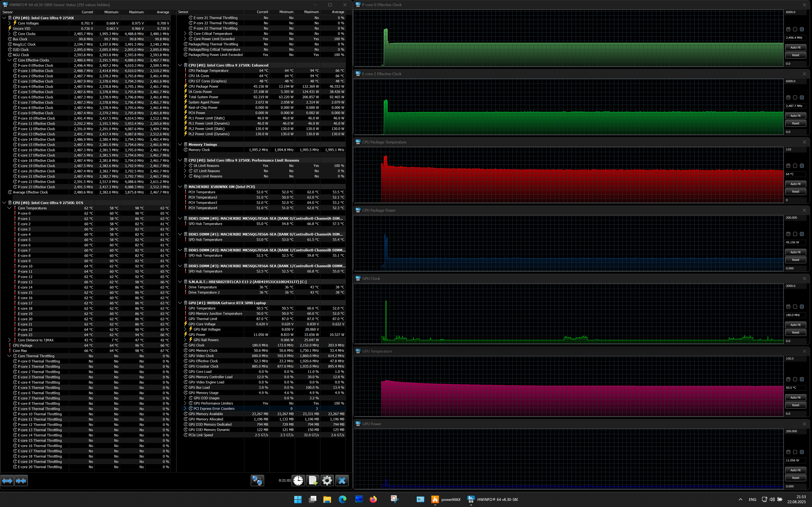This screenshot has height=507, width=812.
Task: Click the Maximum column header in left panel
Action: [x=136, y=12]
